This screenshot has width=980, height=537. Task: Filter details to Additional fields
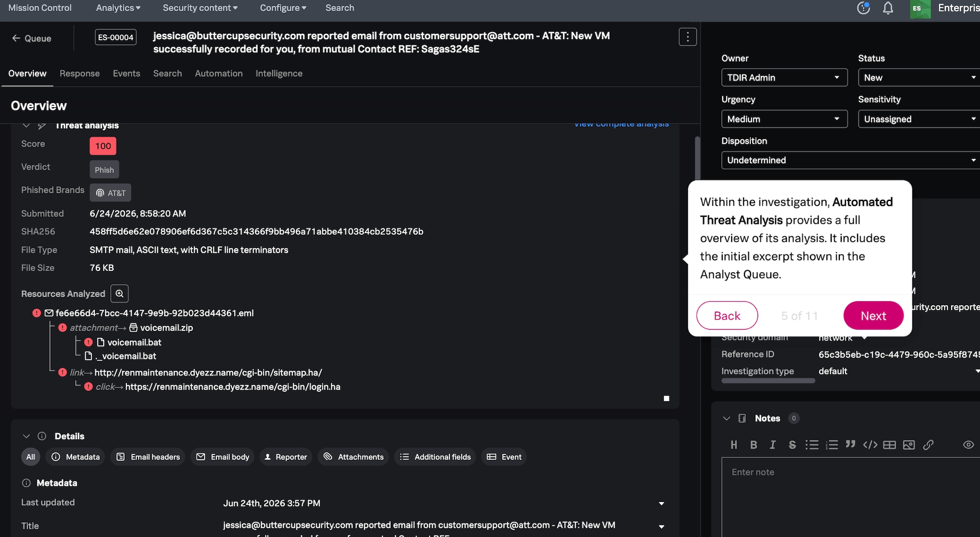(435, 457)
